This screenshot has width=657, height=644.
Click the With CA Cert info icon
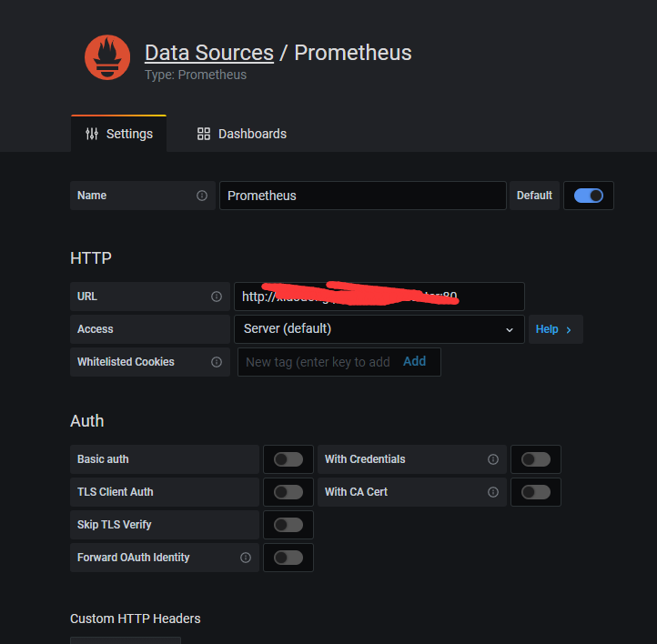[493, 492]
